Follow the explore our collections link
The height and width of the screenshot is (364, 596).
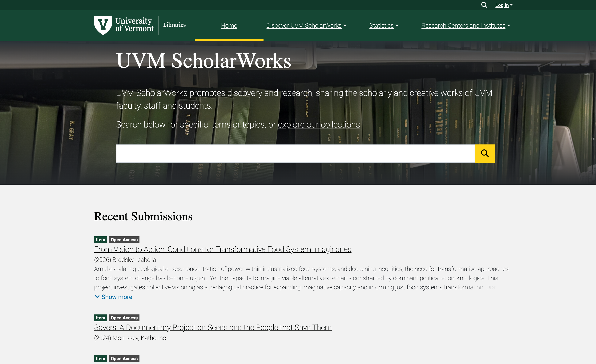click(x=319, y=125)
